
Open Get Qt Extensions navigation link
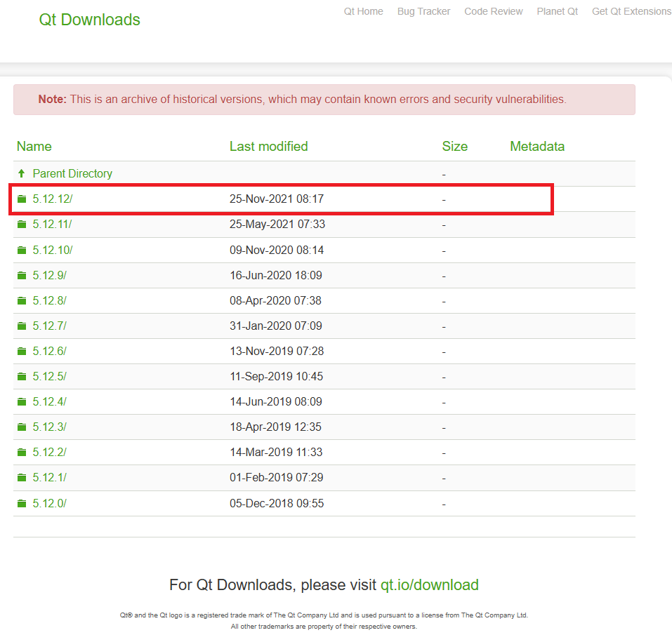point(631,11)
